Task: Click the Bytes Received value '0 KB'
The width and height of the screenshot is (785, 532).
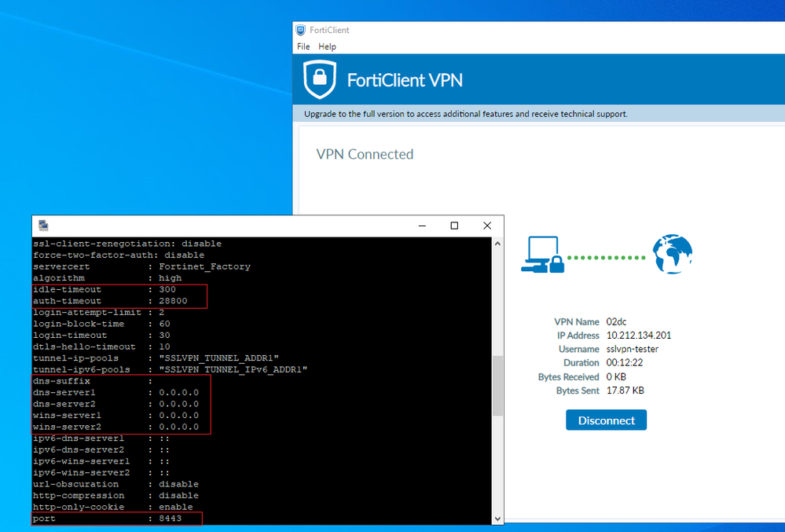Action: pos(616,376)
